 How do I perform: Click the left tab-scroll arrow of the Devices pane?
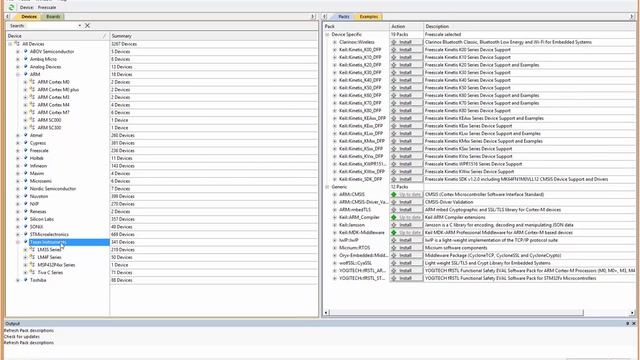coord(8,16)
